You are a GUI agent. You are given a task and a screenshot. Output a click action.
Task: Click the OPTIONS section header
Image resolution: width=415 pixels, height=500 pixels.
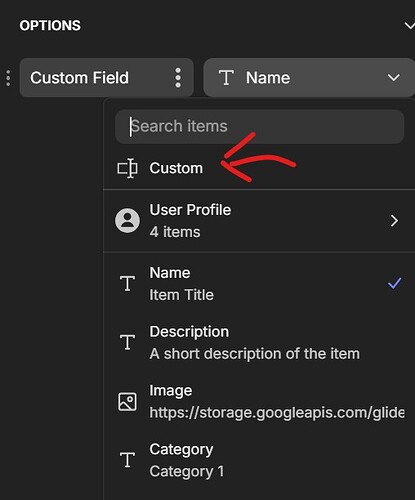(x=50, y=26)
